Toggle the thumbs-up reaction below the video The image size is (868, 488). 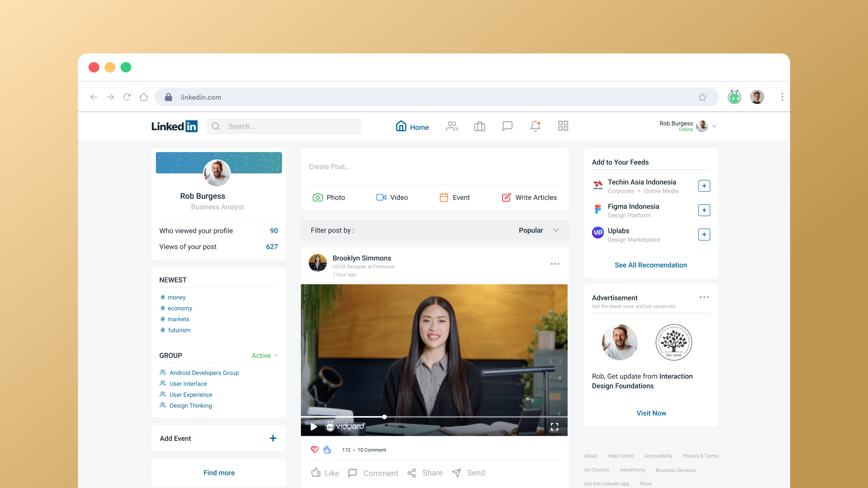[x=327, y=449]
